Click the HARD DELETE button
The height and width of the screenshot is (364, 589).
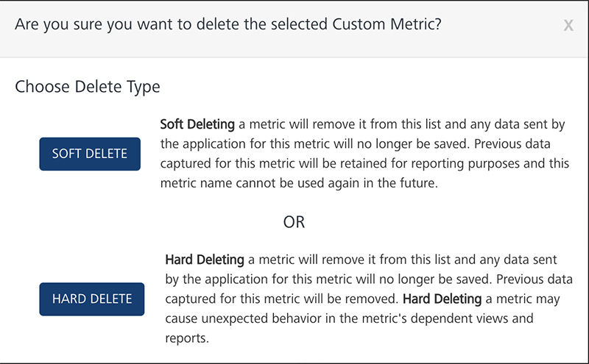(x=92, y=299)
